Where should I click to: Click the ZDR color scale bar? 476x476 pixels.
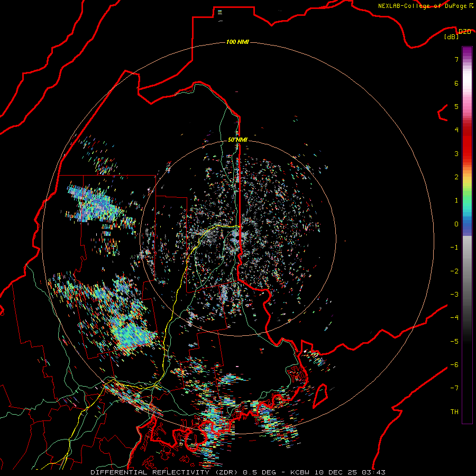click(467, 235)
